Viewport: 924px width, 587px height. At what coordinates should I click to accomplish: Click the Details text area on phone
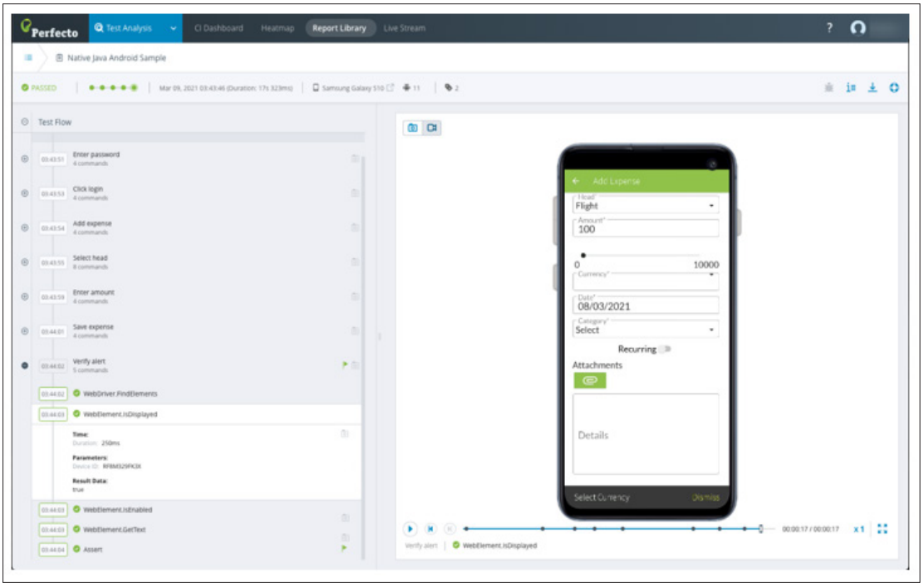[646, 434]
